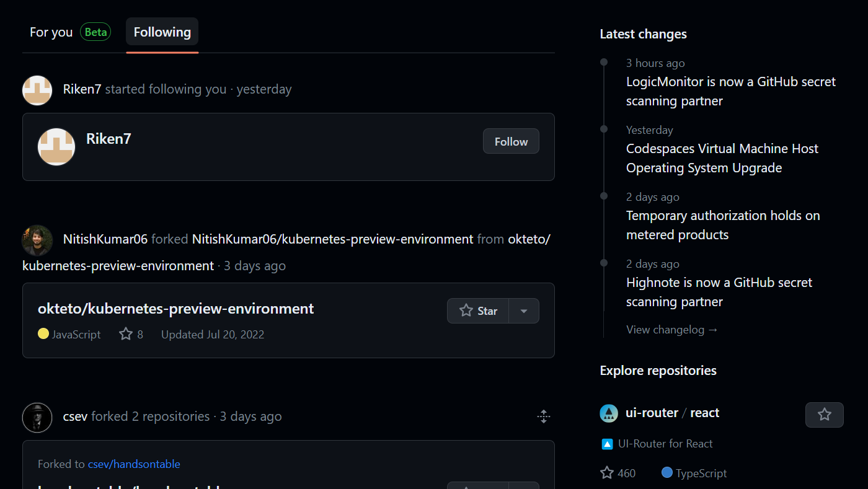Viewport: 868px width, 489px height.
Task: Open okteto/kubernetes-preview-environment repository page
Action: pos(175,308)
